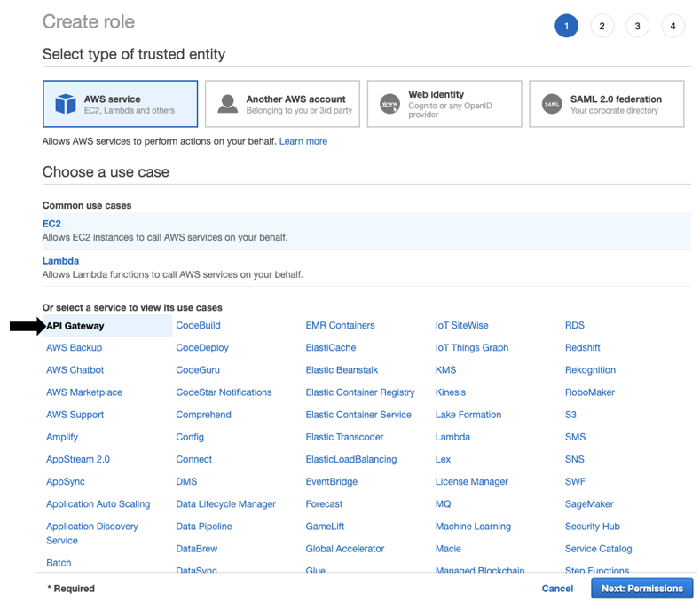Screen dimensions: 700x602
Task: Select AWS Chatbot service
Action: click(x=75, y=370)
